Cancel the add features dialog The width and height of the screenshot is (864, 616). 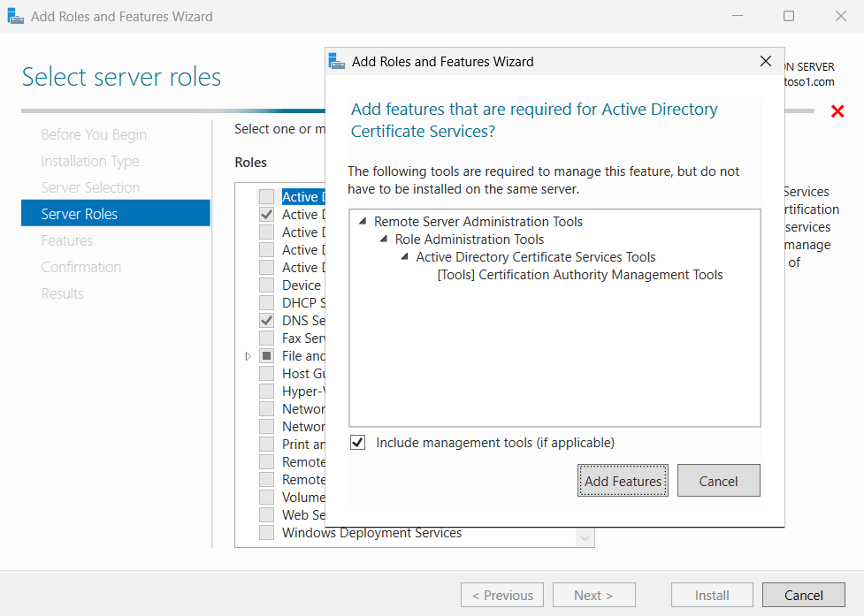tap(719, 481)
